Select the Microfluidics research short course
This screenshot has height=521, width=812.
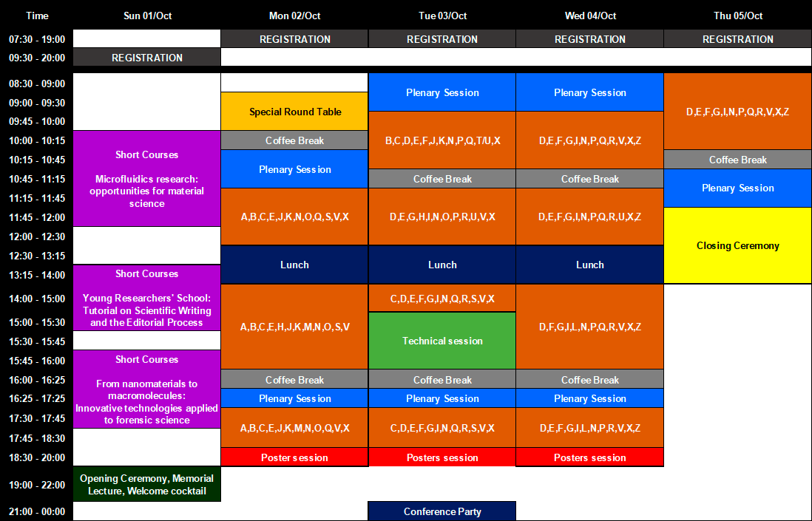(146, 179)
